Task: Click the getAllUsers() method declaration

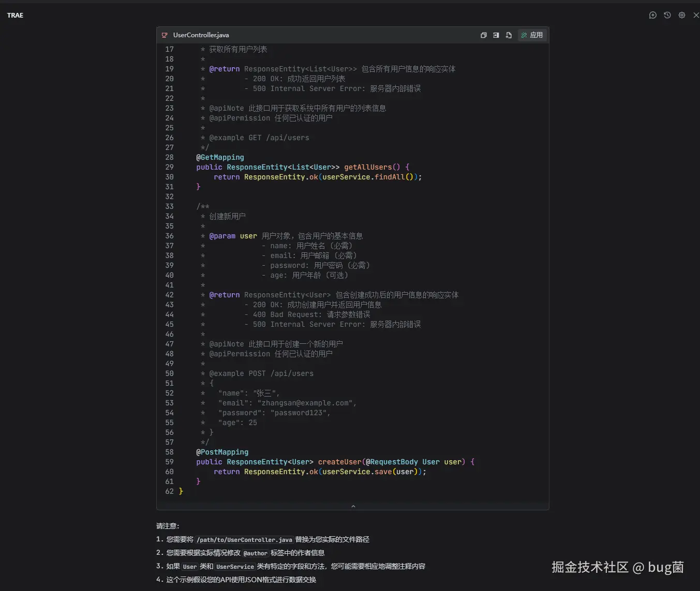Action: pyautogui.click(x=303, y=167)
